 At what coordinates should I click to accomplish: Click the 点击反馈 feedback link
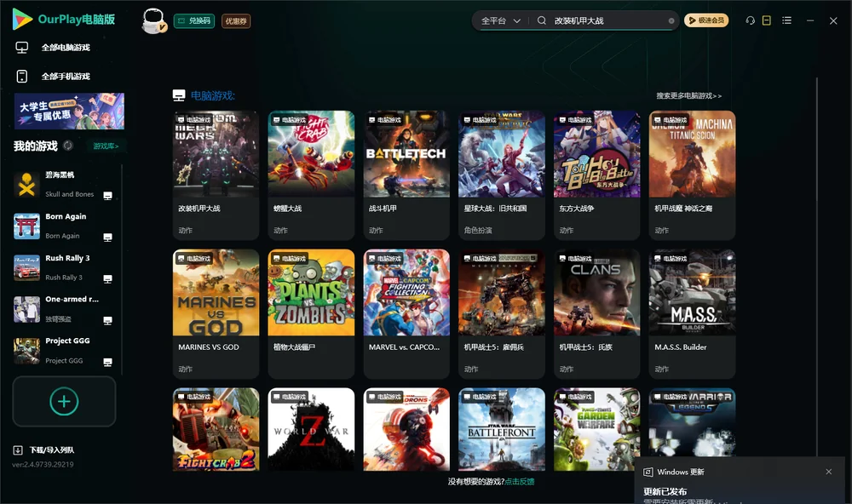coord(520,482)
